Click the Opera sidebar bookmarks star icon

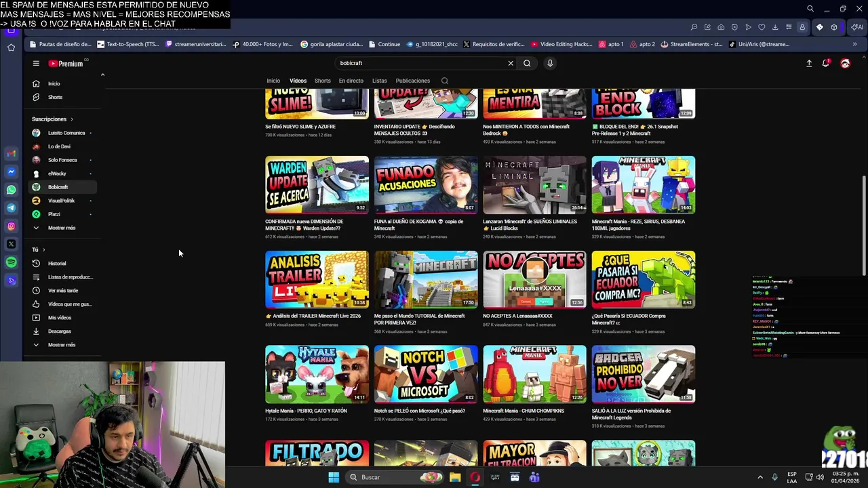(x=11, y=47)
